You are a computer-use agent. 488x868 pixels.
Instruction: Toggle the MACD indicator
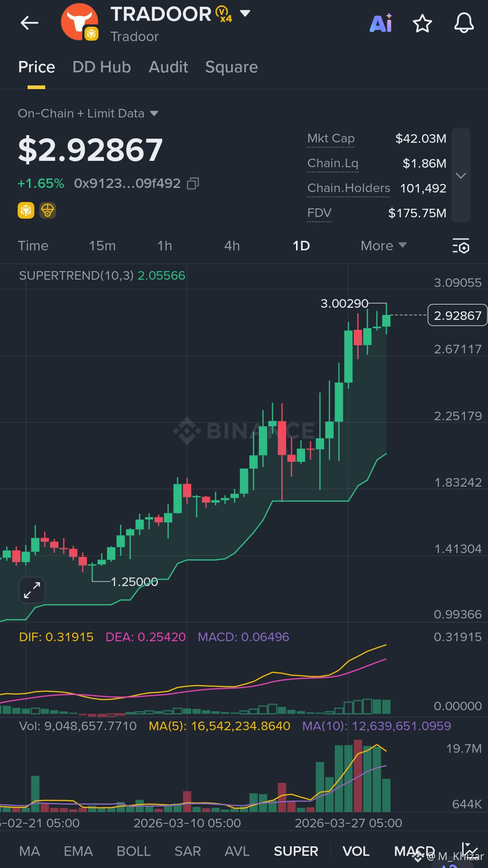tap(414, 851)
